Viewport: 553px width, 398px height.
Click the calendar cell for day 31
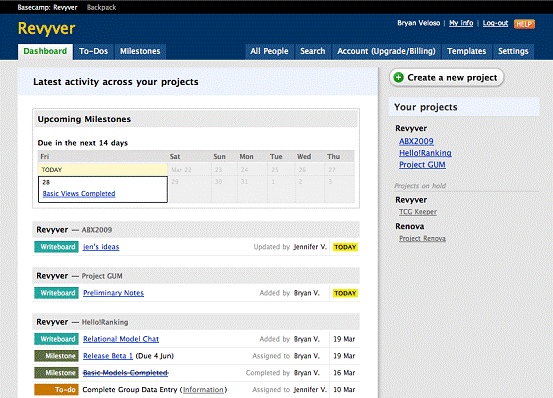tap(252, 189)
